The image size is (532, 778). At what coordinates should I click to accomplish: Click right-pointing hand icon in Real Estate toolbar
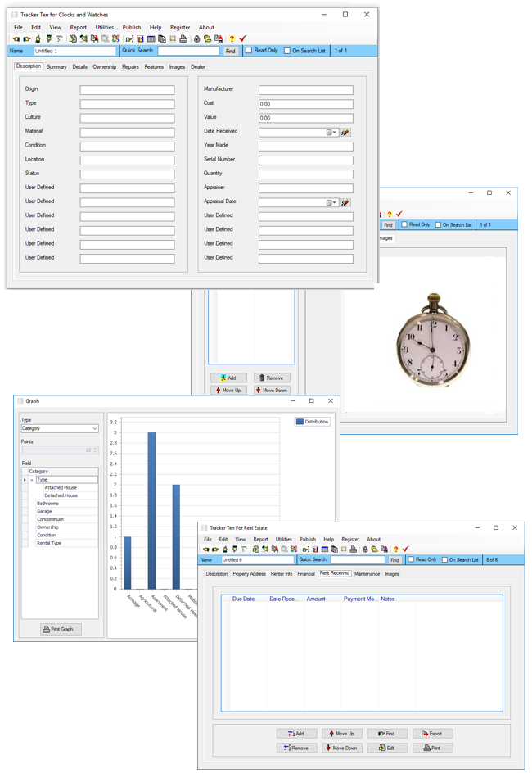(x=215, y=550)
